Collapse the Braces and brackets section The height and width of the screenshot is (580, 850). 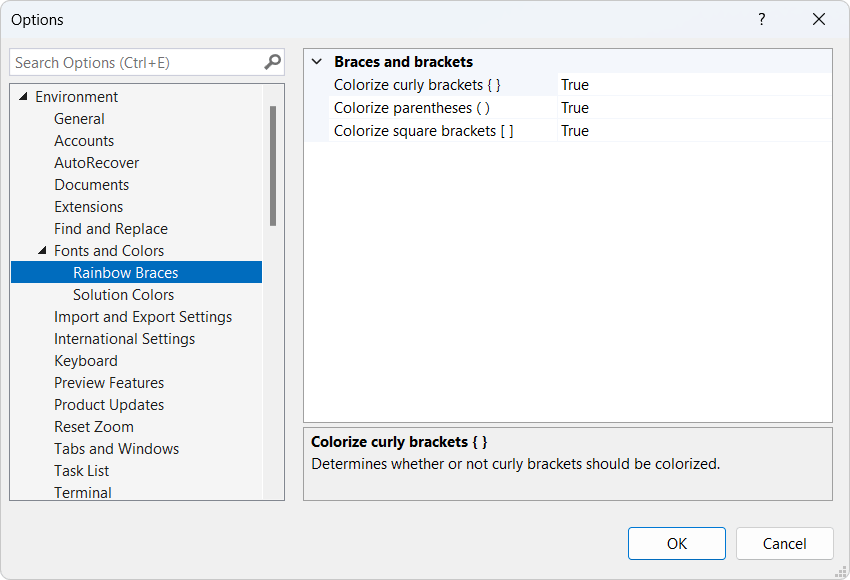tap(316, 61)
